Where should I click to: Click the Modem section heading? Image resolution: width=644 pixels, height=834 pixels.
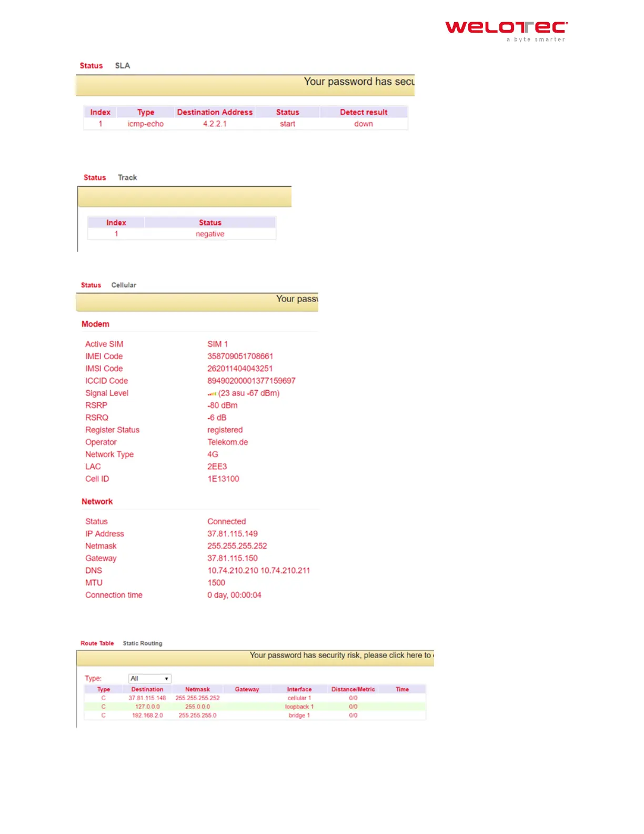click(95, 324)
